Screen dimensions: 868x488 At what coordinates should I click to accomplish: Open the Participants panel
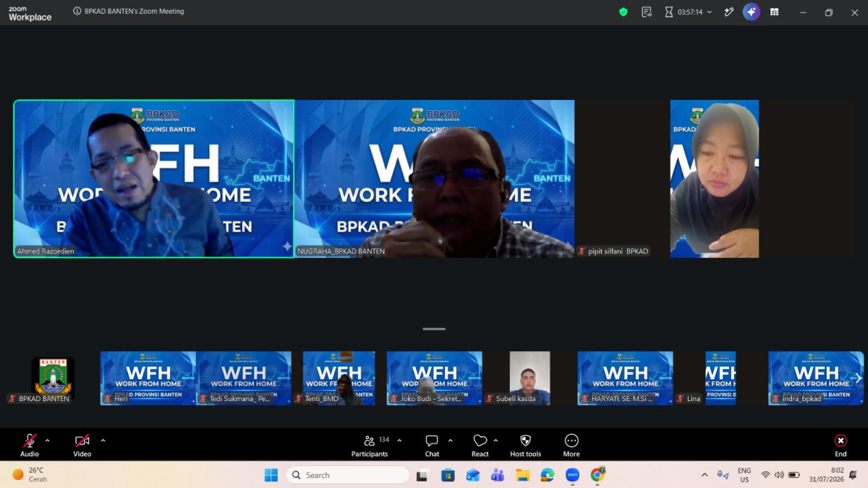pyautogui.click(x=370, y=445)
